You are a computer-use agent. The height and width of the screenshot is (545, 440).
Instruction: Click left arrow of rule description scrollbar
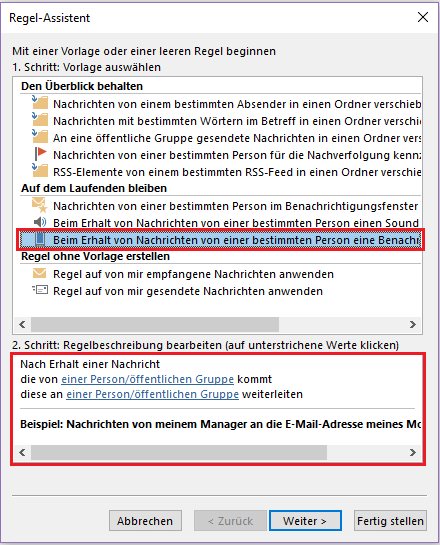(x=22, y=452)
